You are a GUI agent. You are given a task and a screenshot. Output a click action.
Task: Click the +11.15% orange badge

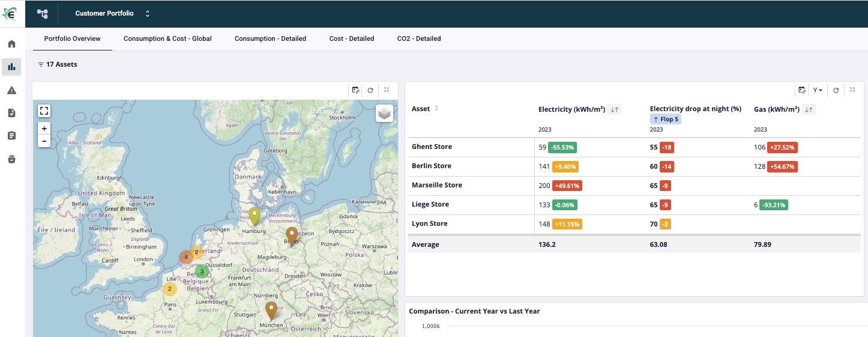click(567, 224)
